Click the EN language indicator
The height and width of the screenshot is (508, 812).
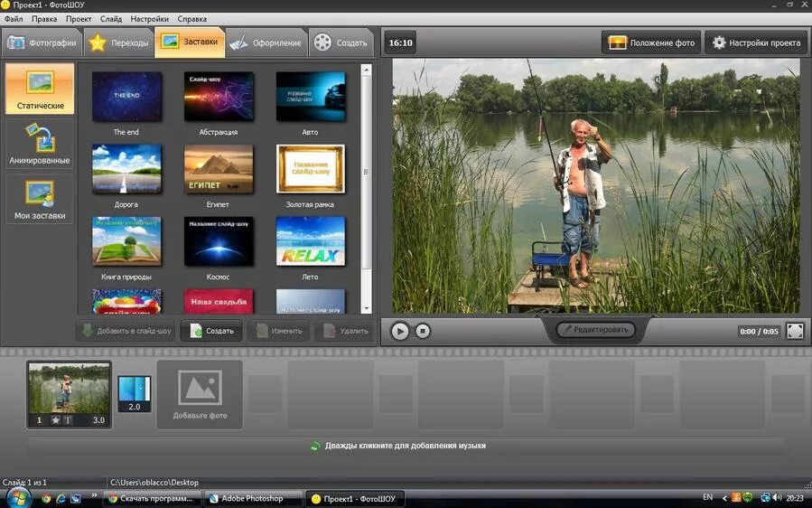point(708,498)
